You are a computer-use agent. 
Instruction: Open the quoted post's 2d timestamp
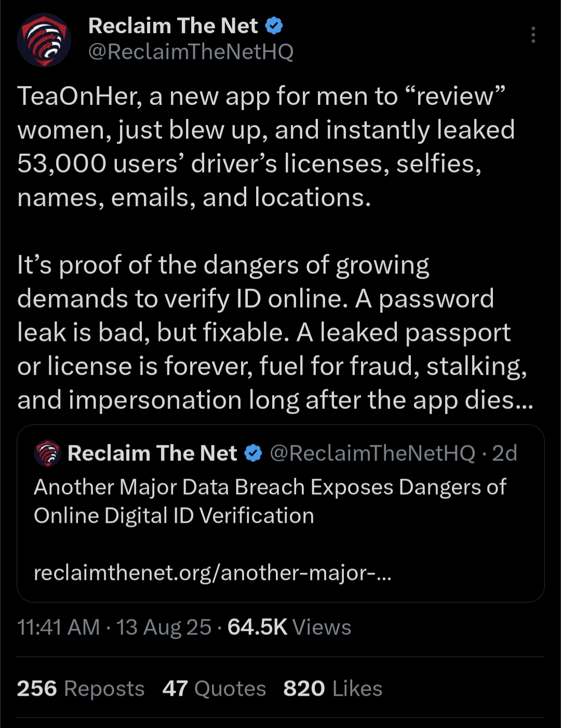point(504,453)
